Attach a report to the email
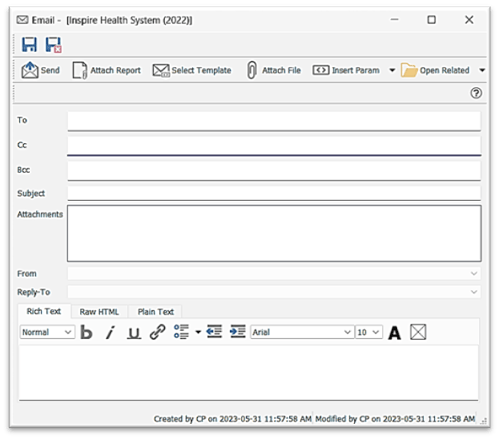The width and height of the screenshot is (499, 439). pyautogui.click(x=107, y=70)
